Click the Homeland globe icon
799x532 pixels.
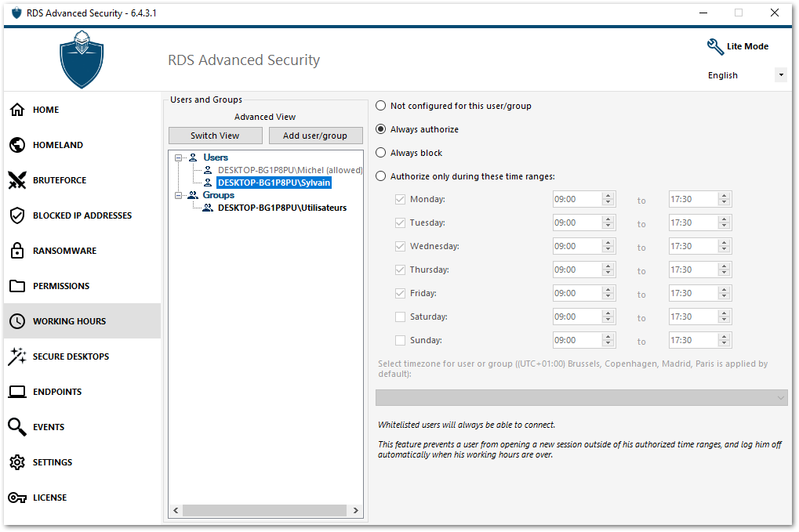tap(17, 145)
